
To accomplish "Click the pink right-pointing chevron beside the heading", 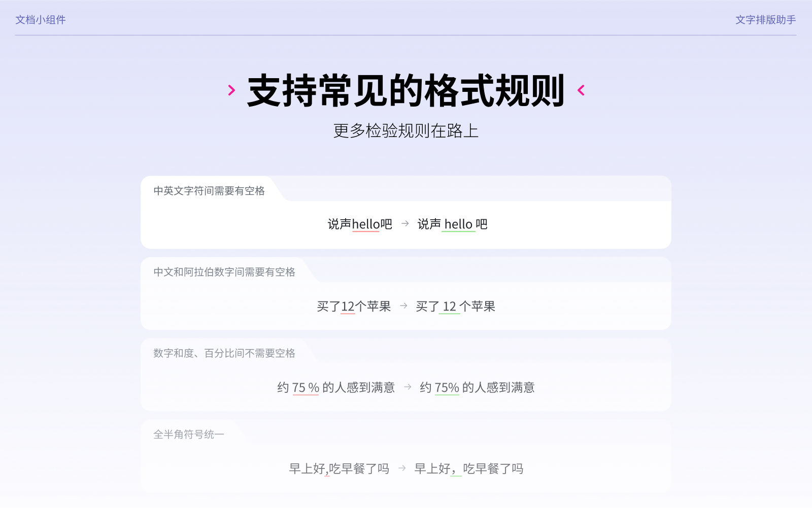I will coord(231,90).
